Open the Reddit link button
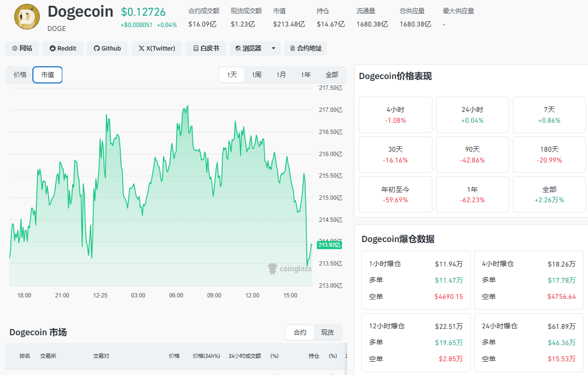This screenshot has height=375, width=588. pyautogui.click(x=63, y=49)
